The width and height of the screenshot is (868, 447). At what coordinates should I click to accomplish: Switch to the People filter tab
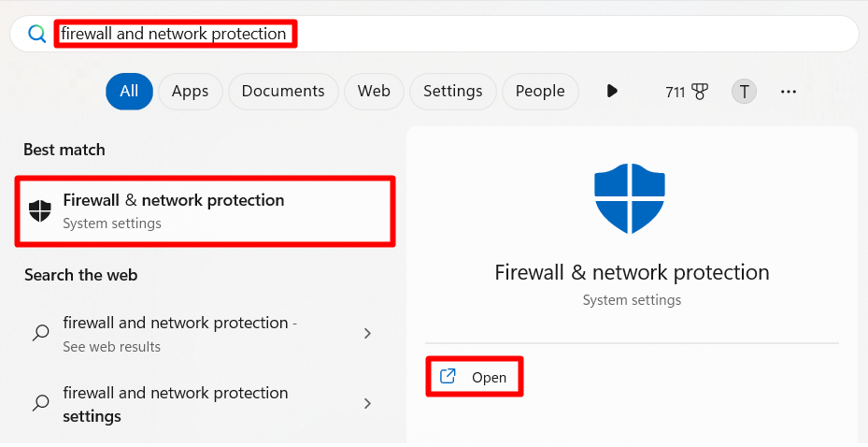click(x=540, y=92)
